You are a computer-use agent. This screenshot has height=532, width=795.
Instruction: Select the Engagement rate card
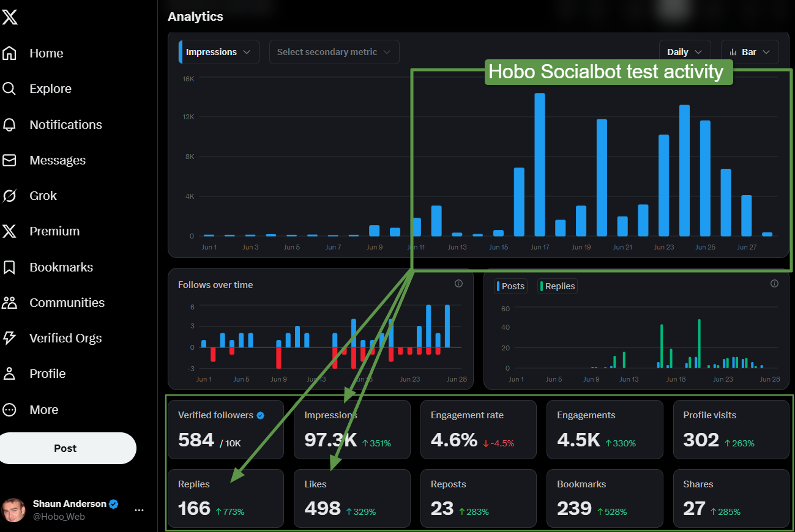pyautogui.click(x=479, y=429)
